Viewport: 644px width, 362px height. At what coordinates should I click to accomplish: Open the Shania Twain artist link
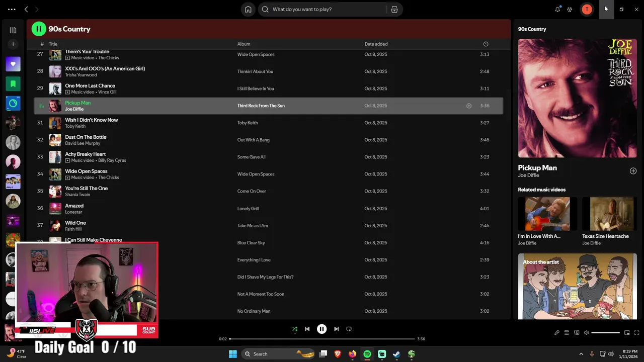(77, 195)
